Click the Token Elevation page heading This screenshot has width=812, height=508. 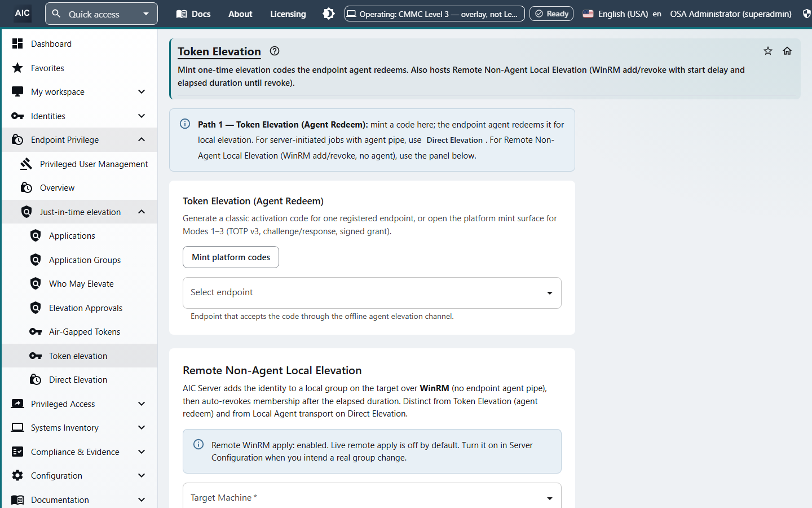coord(219,51)
